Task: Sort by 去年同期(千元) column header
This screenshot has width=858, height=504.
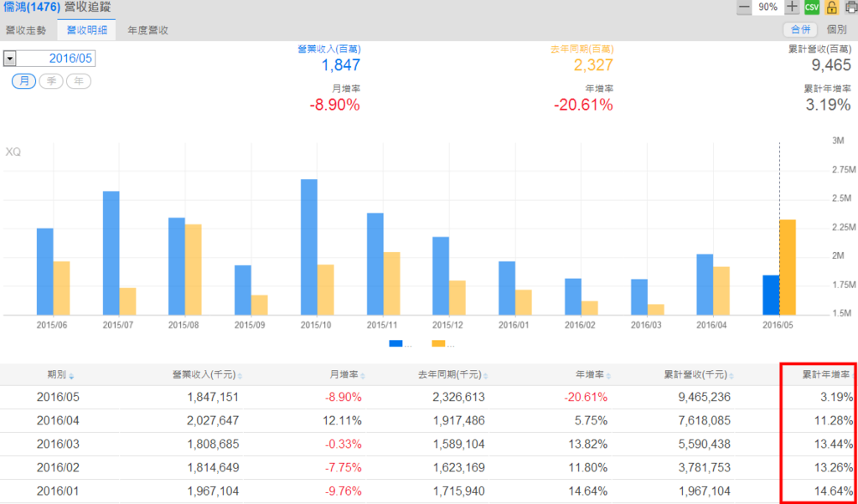Action: click(x=453, y=375)
